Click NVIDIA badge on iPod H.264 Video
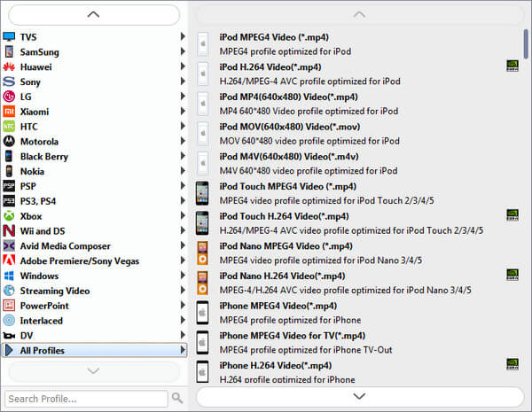The image size is (532, 412). (x=512, y=66)
